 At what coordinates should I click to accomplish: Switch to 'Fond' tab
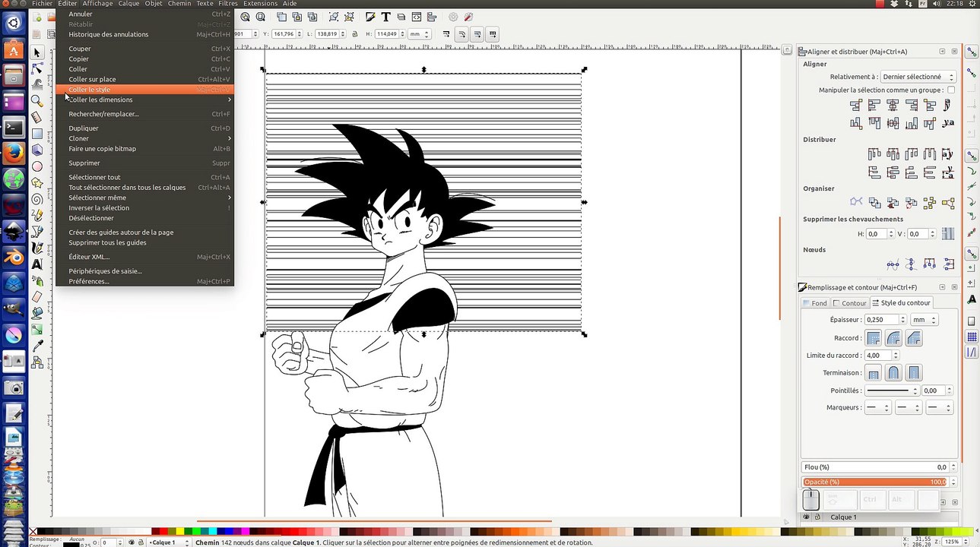click(x=815, y=303)
